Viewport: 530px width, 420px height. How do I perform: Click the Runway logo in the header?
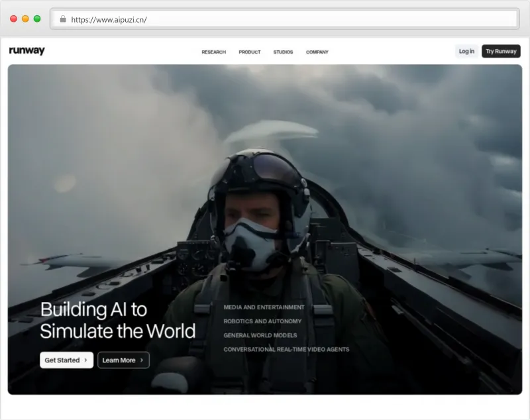point(27,51)
